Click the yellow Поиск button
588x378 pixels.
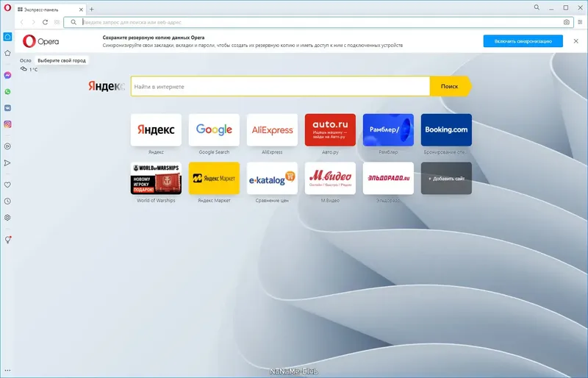pyautogui.click(x=449, y=86)
